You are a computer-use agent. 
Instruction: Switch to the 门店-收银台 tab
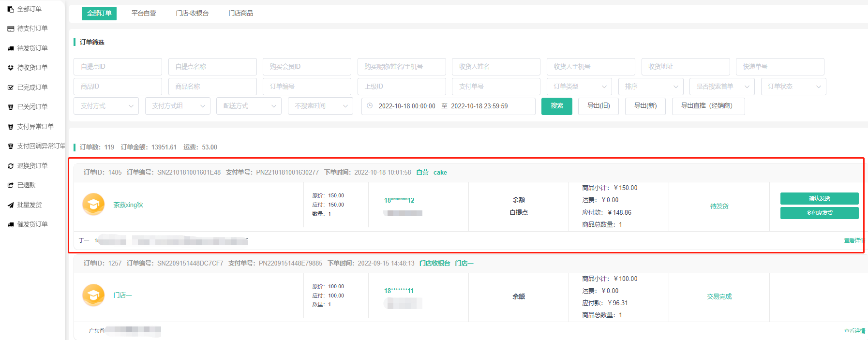[x=192, y=13]
